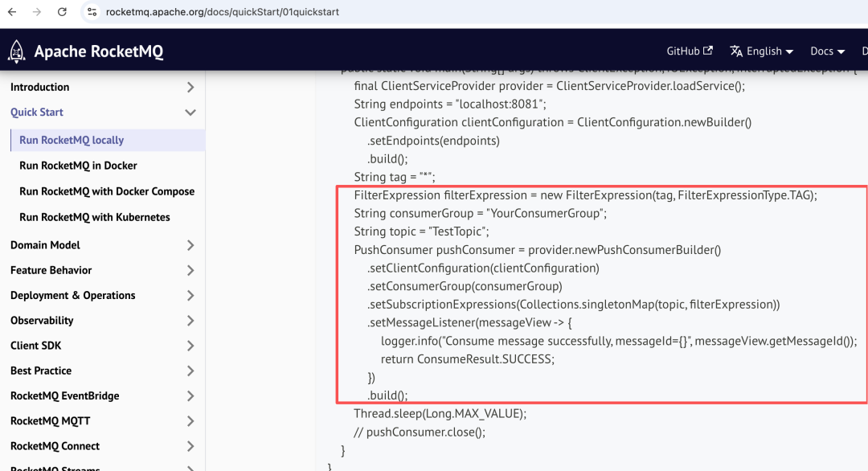Open the Observability sidebar item

42,320
